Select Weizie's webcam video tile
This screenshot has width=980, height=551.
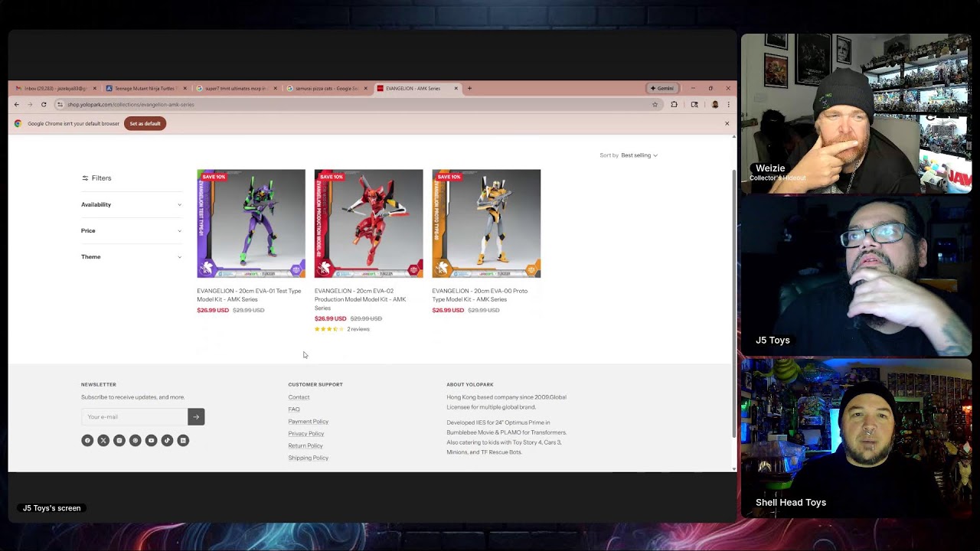click(x=856, y=113)
